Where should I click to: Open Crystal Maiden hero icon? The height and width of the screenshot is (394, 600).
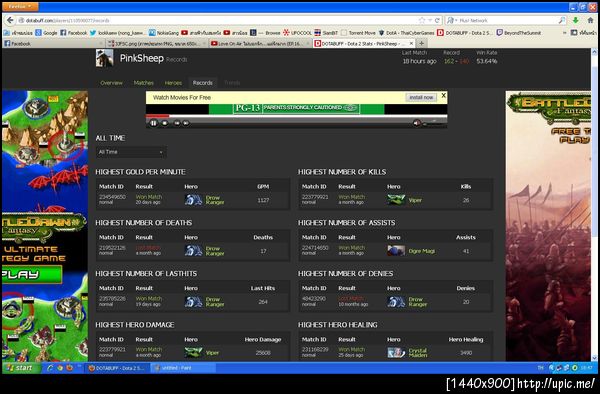point(396,352)
